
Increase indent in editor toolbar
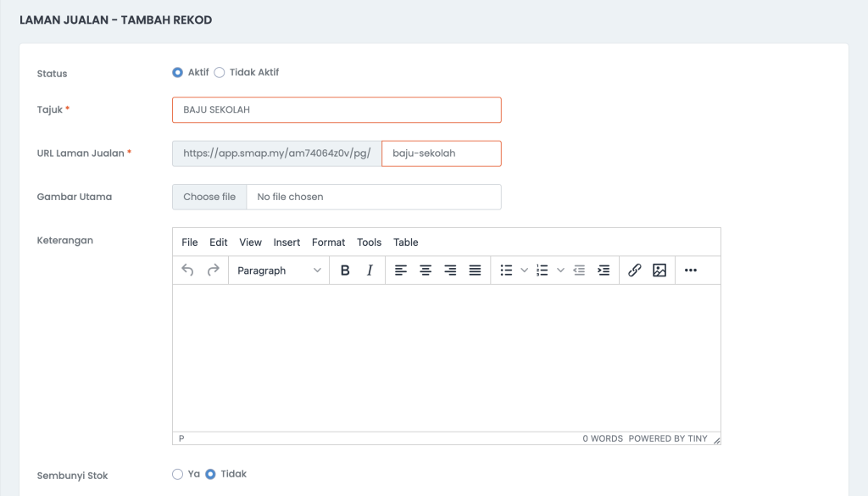pyautogui.click(x=604, y=270)
